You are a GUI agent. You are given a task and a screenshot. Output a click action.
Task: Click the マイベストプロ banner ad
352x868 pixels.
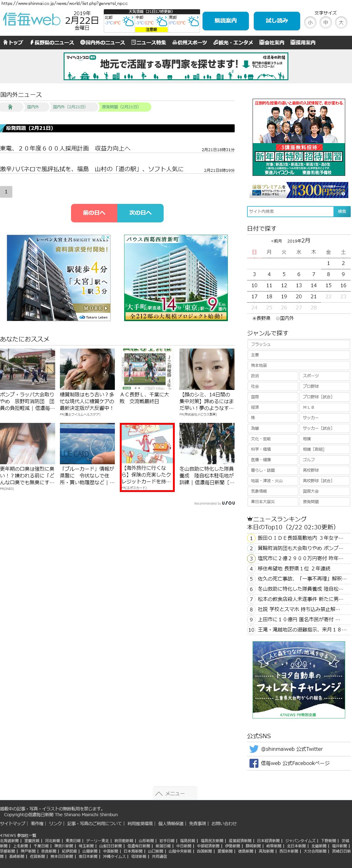coord(176,66)
